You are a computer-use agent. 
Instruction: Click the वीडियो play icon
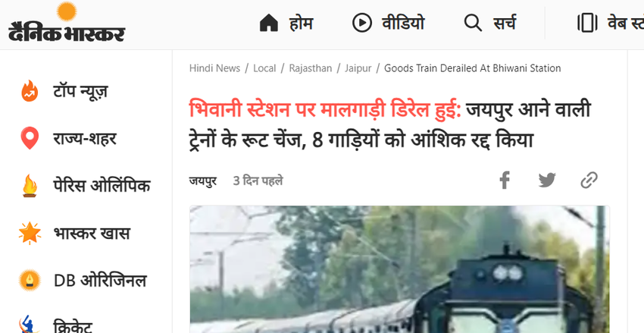(362, 23)
